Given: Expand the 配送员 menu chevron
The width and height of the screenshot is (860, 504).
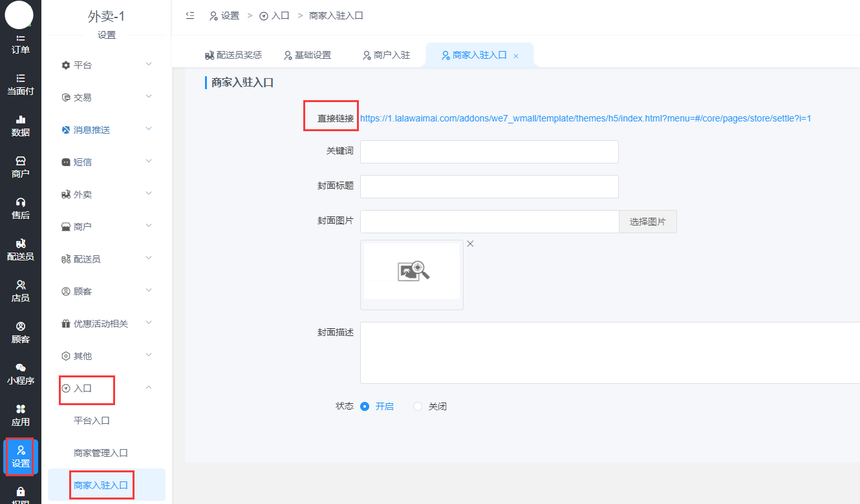Looking at the screenshot, I should pyautogui.click(x=149, y=258).
